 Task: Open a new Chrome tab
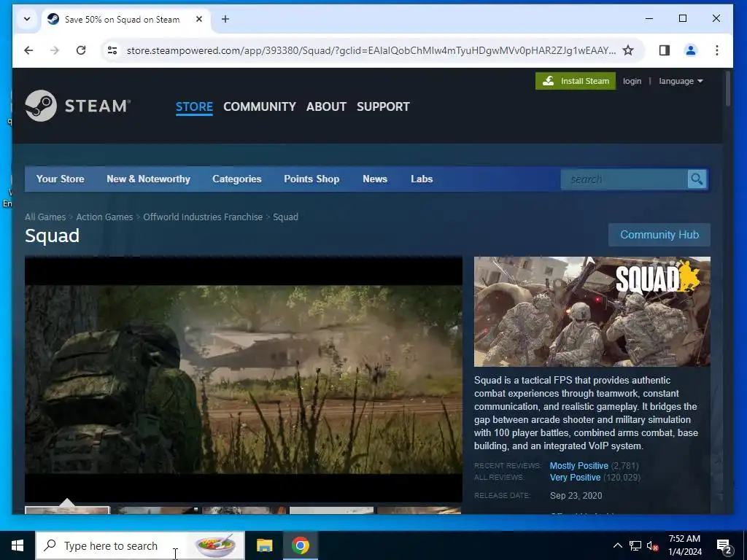(x=225, y=19)
